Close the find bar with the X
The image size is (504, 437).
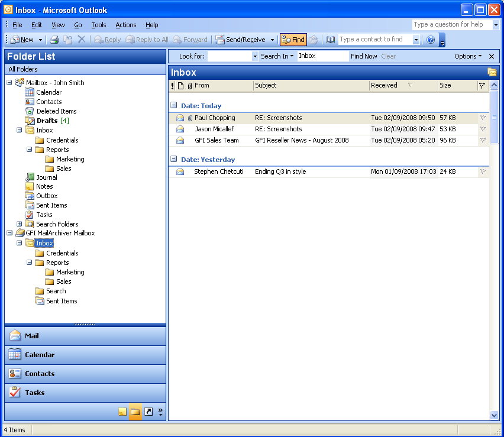tap(492, 57)
